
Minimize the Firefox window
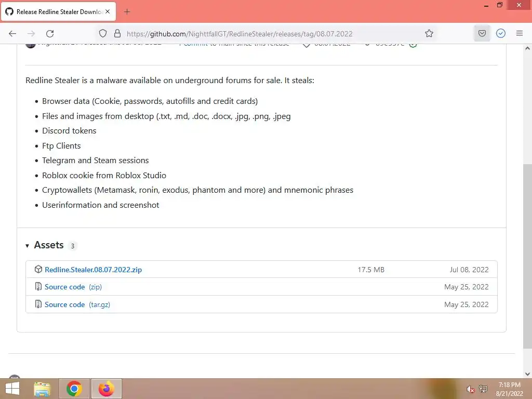486,5
